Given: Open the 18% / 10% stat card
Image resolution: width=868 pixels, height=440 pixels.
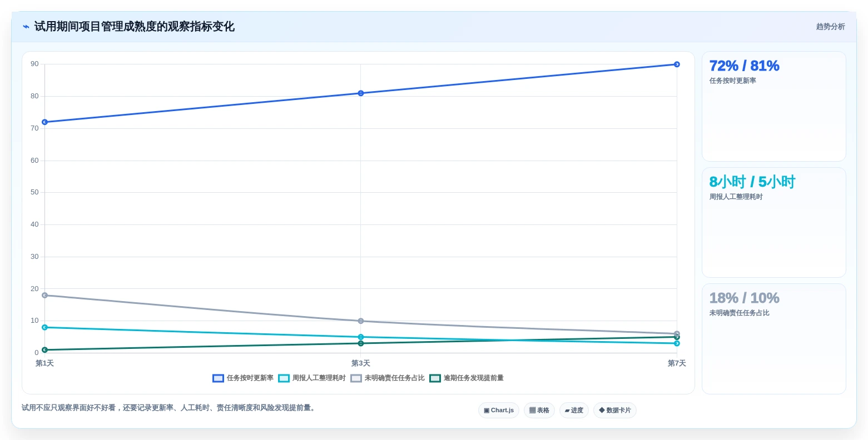Looking at the screenshot, I should pos(774,339).
